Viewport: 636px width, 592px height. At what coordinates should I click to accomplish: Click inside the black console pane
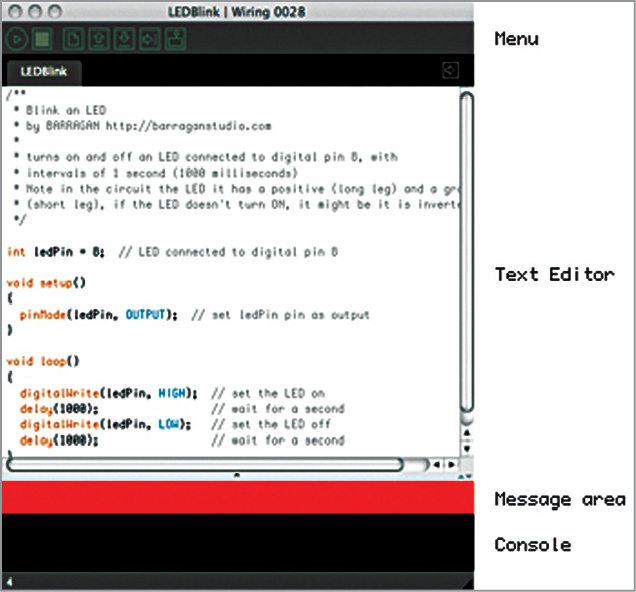[236, 545]
